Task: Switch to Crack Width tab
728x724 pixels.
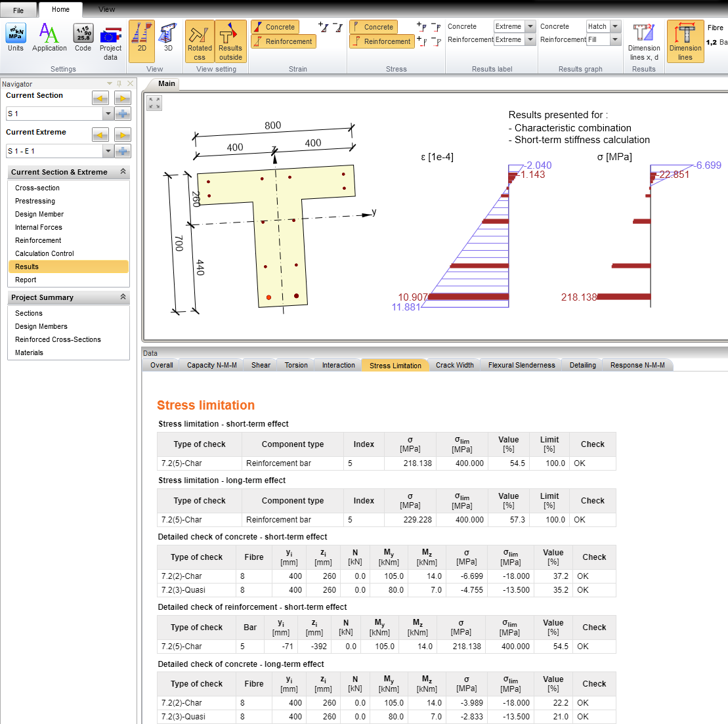Action: tap(454, 365)
